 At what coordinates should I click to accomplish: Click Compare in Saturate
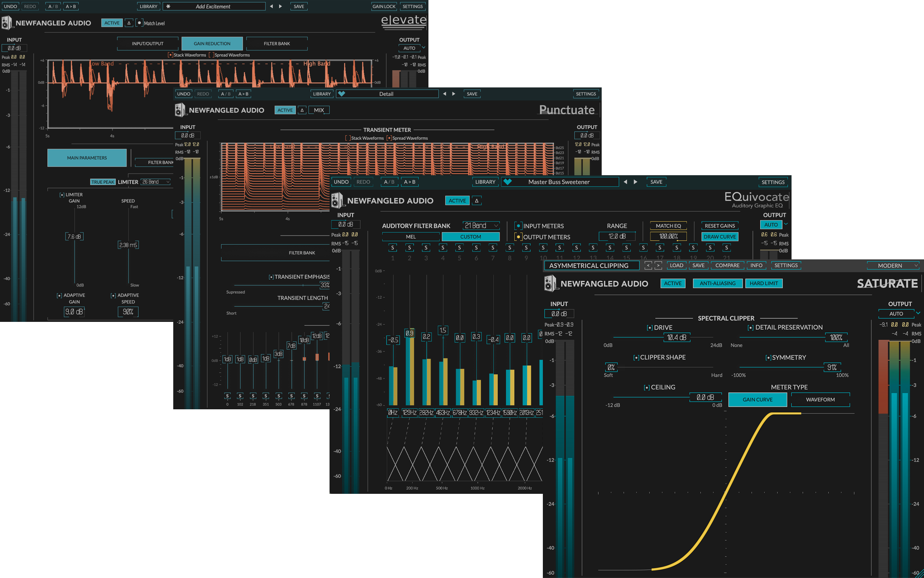click(x=727, y=265)
